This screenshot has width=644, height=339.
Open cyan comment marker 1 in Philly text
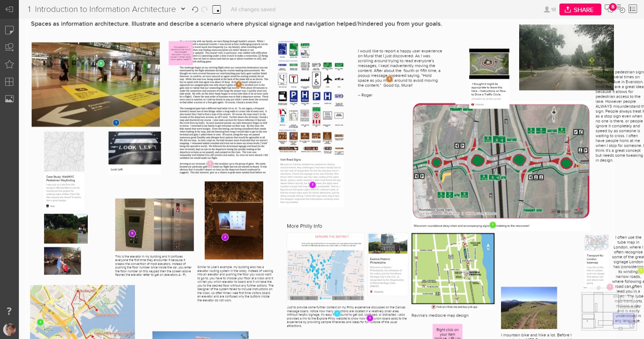pyautogui.click(x=337, y=313)
